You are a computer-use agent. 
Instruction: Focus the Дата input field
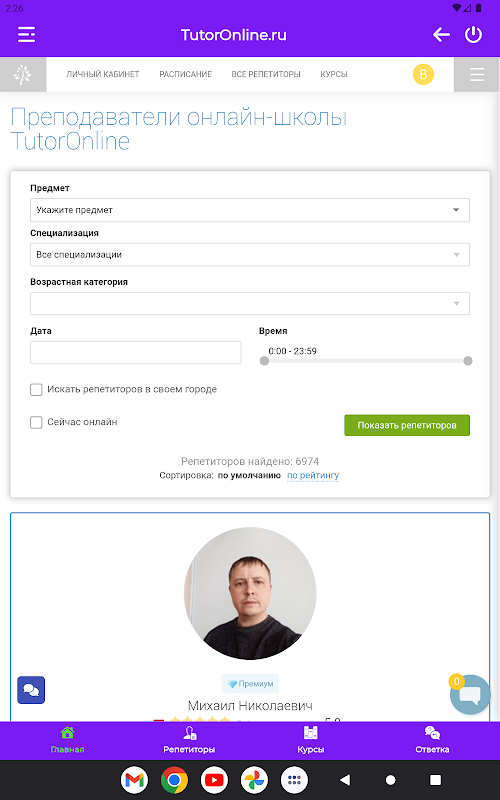(135, 353)
